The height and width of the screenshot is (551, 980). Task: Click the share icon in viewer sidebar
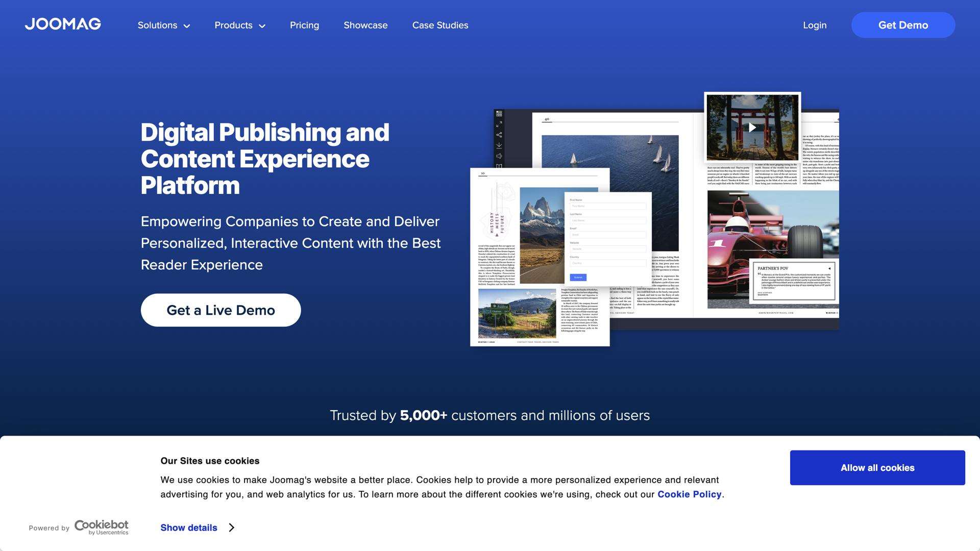499,135
